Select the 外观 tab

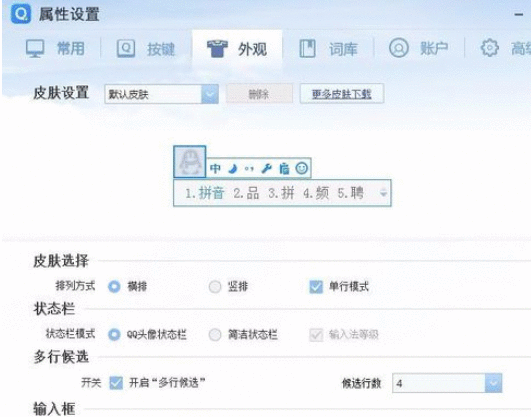[237, 49]
